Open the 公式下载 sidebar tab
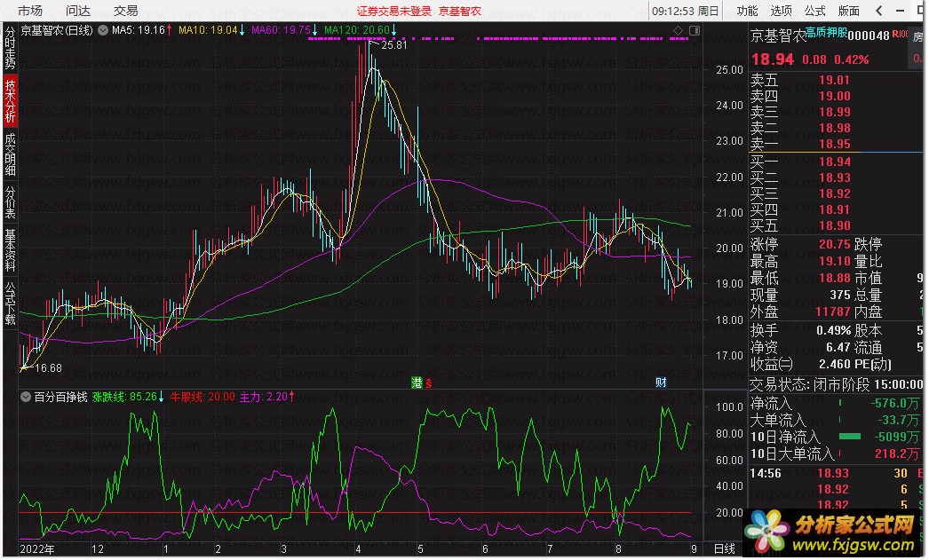929x560 pixels. pos(10,304)
